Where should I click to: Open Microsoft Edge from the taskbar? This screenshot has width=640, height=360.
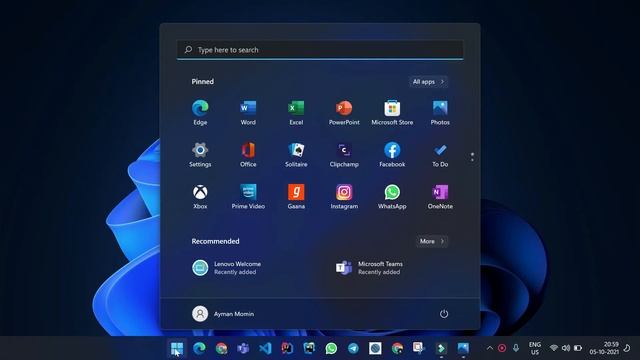[x=199, y=348]
